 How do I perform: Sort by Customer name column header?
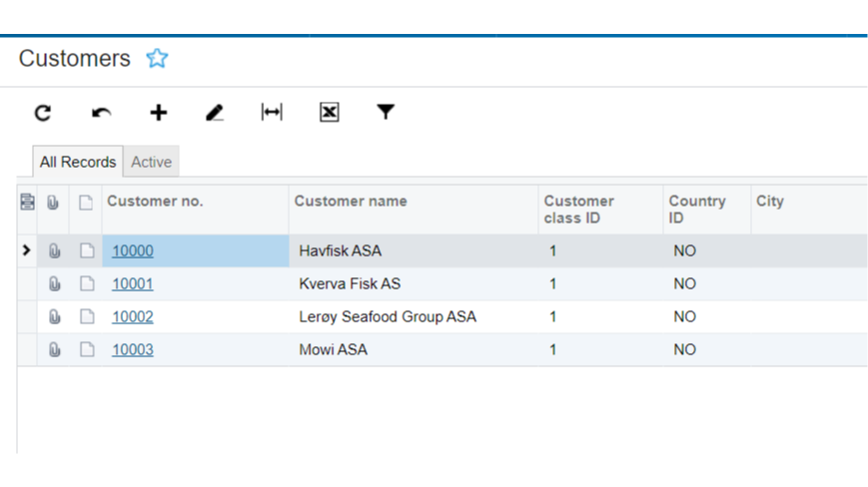(x=414, y=209)
